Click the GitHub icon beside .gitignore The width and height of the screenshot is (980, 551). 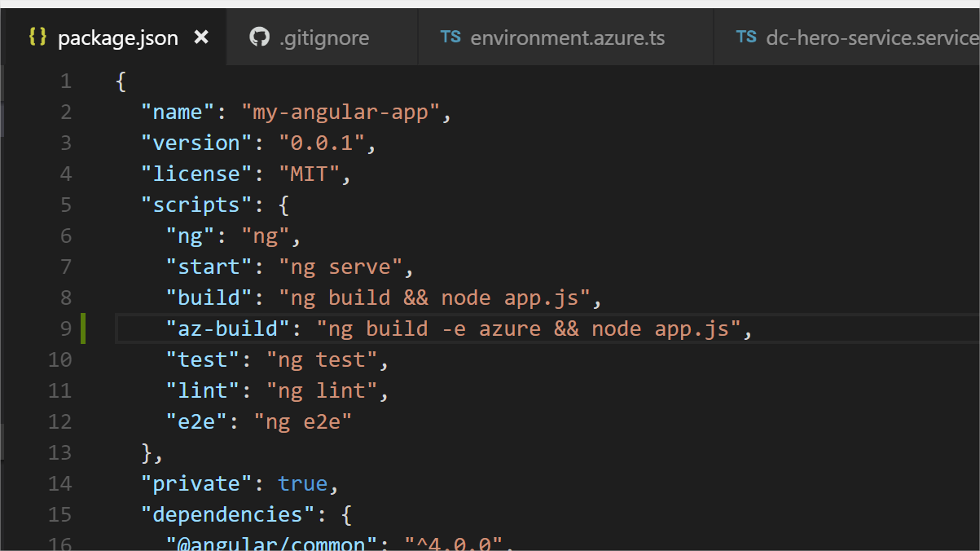(x=258, y=37)
